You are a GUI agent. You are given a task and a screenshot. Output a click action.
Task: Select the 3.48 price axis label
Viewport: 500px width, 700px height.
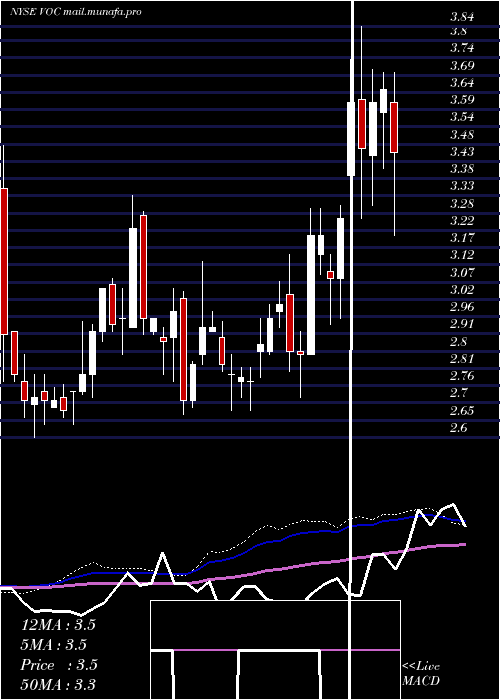pyautogui.click(x=462, y=134)
